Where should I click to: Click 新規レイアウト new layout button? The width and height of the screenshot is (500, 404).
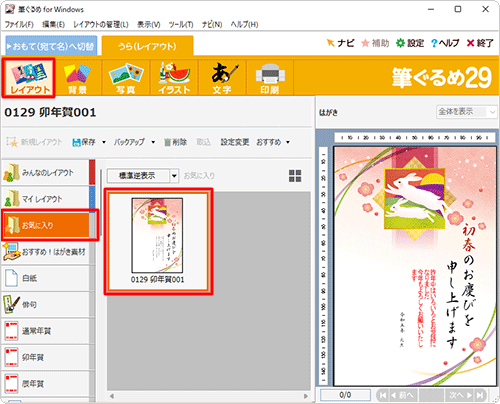pos(34,142)
